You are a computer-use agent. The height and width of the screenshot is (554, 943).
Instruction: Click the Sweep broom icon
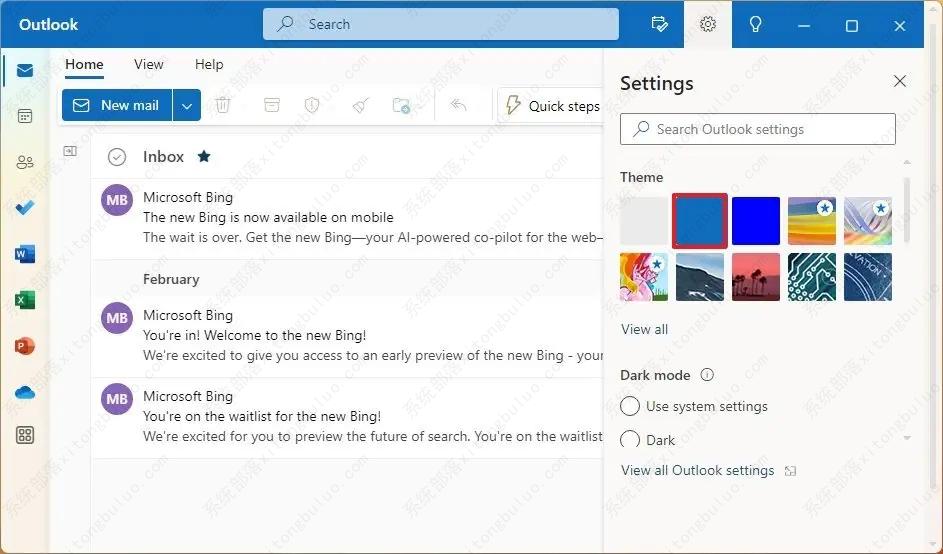[x=361, y=105]
